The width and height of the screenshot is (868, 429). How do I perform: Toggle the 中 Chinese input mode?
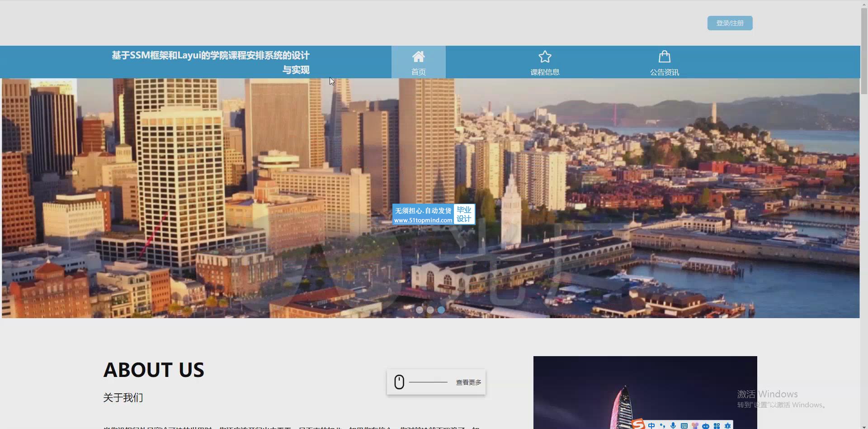click(651, 425)
